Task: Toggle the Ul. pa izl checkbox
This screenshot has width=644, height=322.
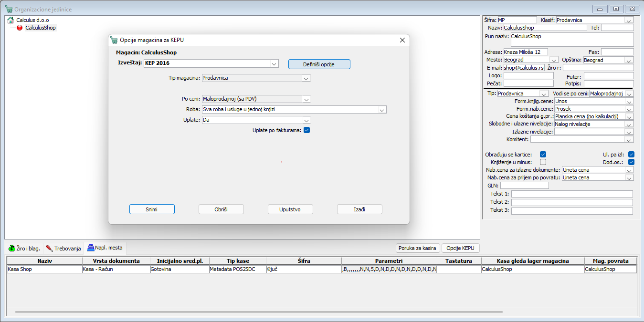Action: (x=631, y=155)
